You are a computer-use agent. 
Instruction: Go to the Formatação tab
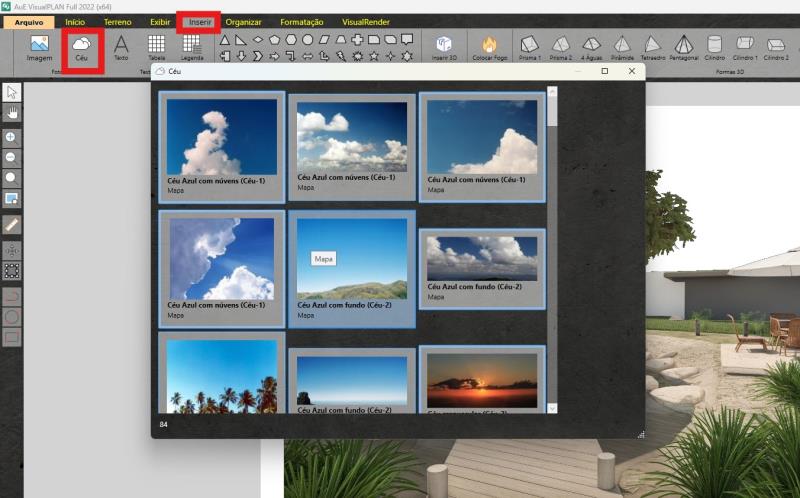(x=302, y=22)
